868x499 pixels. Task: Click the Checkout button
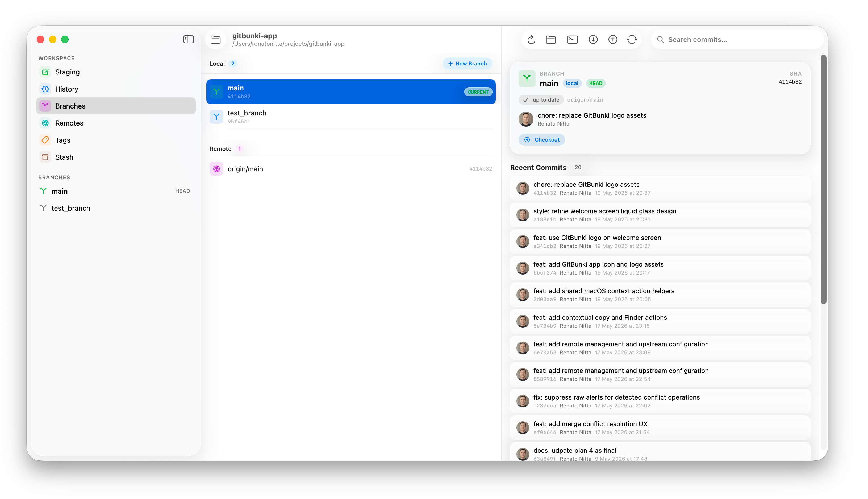click(541, 139)
